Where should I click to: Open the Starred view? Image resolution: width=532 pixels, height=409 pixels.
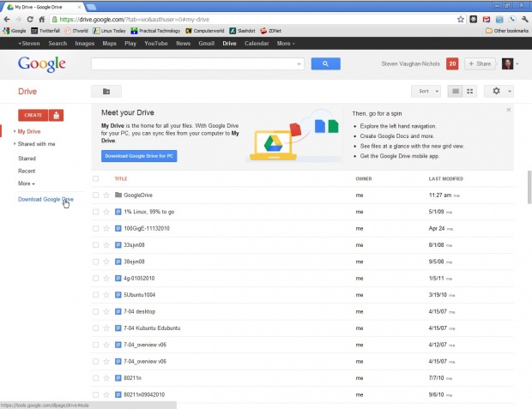point(27,159)
